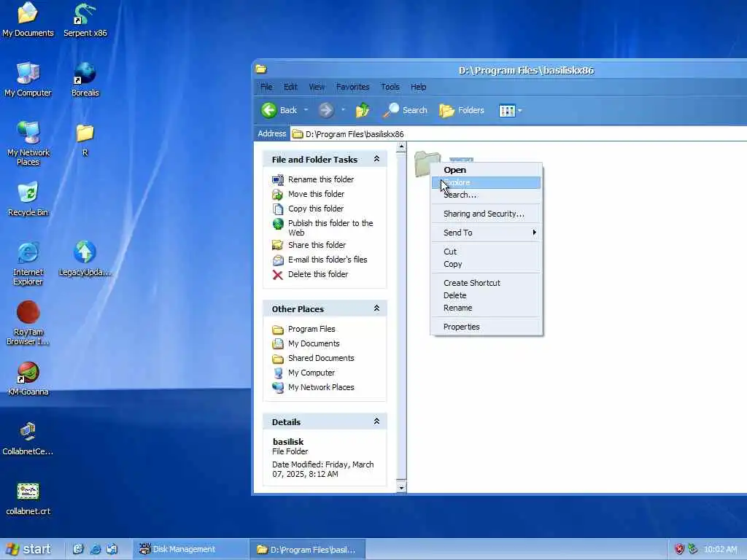This screenshot has height=560, width=747.
Task: Open CollabnetCe... desktop icon
Action: pyautogui.click(x=28, y=438)
